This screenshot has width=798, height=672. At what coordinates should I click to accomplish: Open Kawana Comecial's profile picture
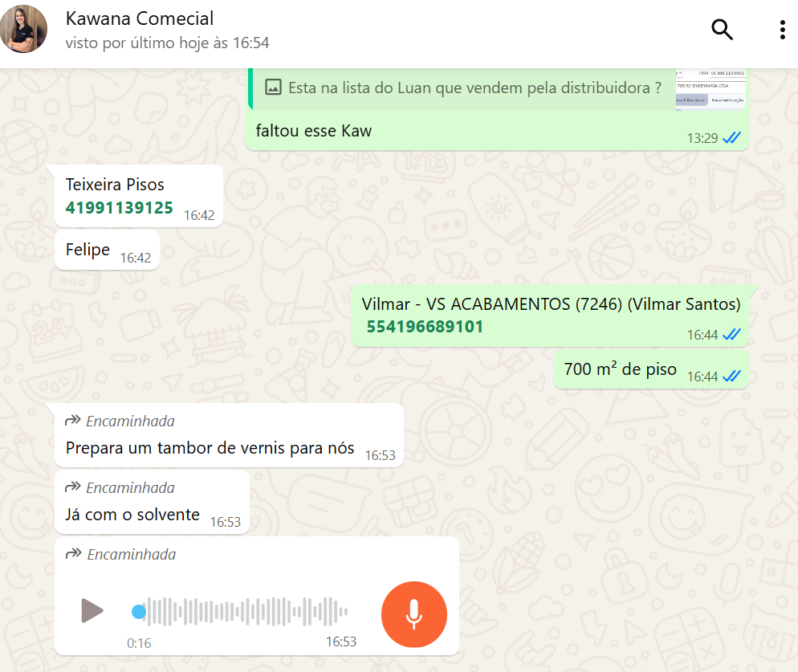click(x=23, y=29)
